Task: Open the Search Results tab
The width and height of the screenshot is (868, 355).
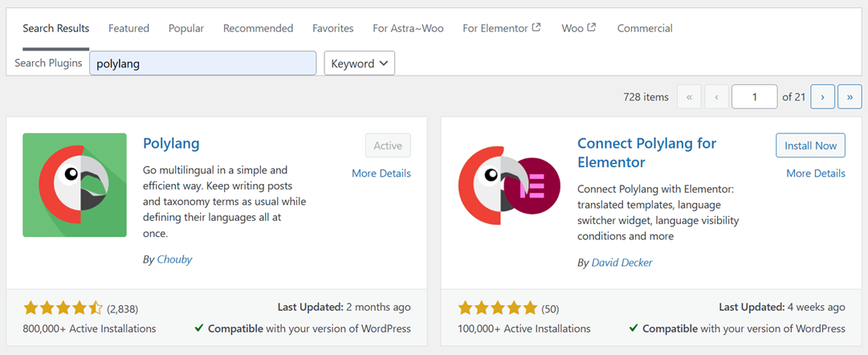Action: pyautogui.click(x=56, y=28)
